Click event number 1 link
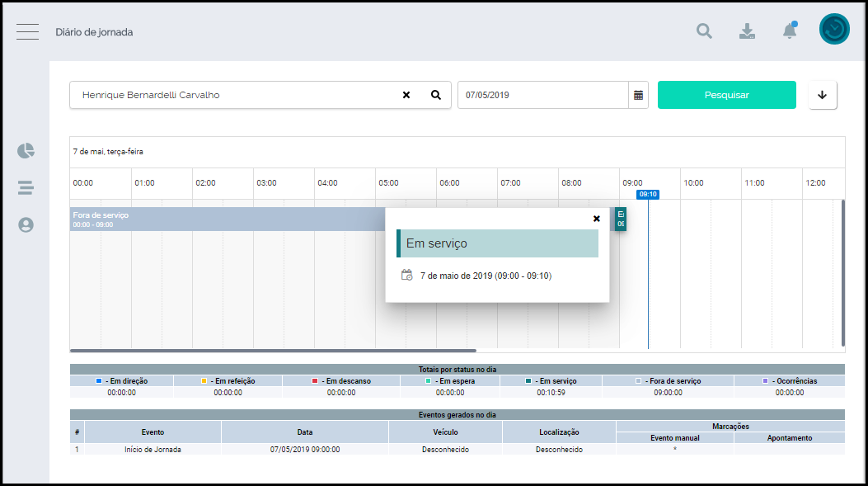868x486 pixels. point(77,450)
